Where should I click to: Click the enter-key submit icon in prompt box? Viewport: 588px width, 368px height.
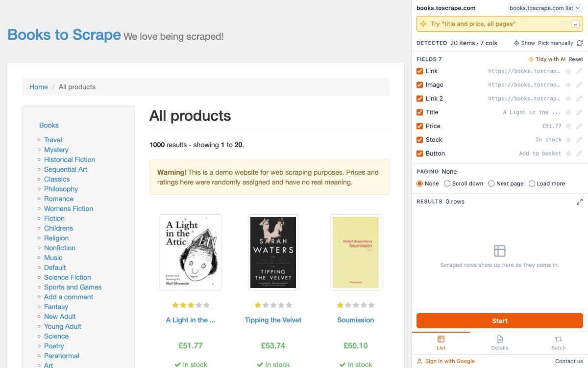click(576, 24)
